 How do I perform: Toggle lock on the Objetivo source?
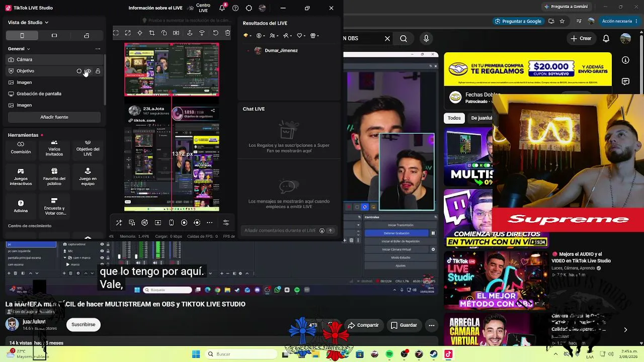pyautogui.click(x=98, y=71)
